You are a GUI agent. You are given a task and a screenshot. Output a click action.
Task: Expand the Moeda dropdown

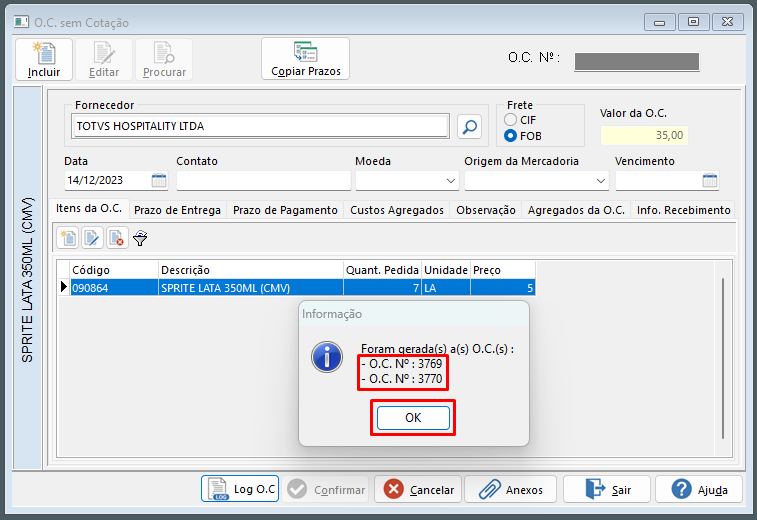click(x=450, y=181)
